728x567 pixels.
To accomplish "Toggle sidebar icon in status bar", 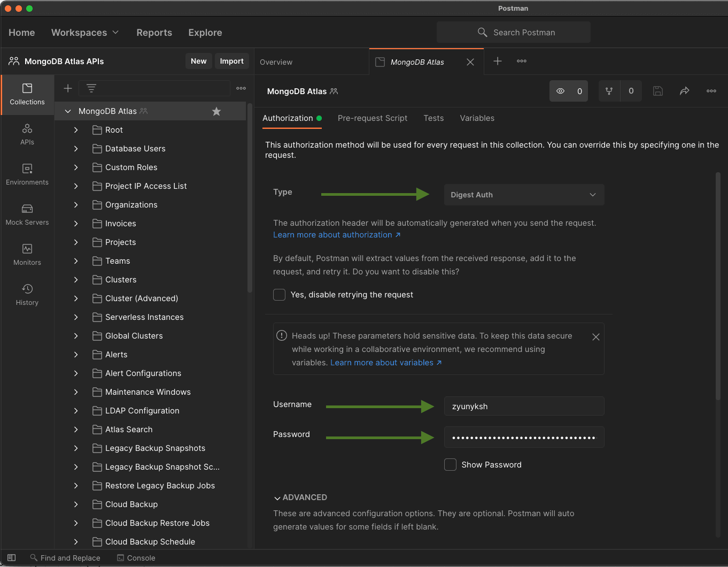I will (x=11, y=557).
